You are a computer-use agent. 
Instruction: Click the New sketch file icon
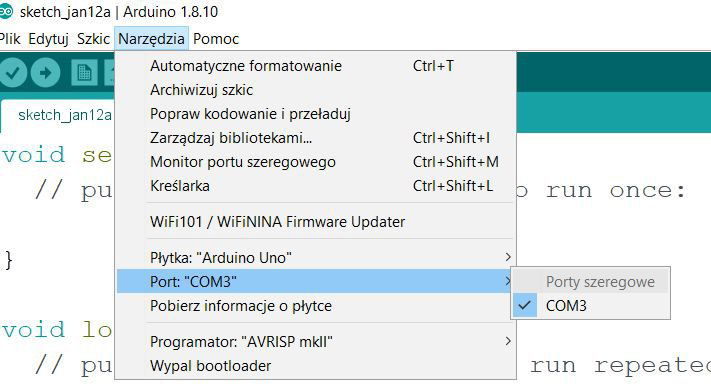84,73
